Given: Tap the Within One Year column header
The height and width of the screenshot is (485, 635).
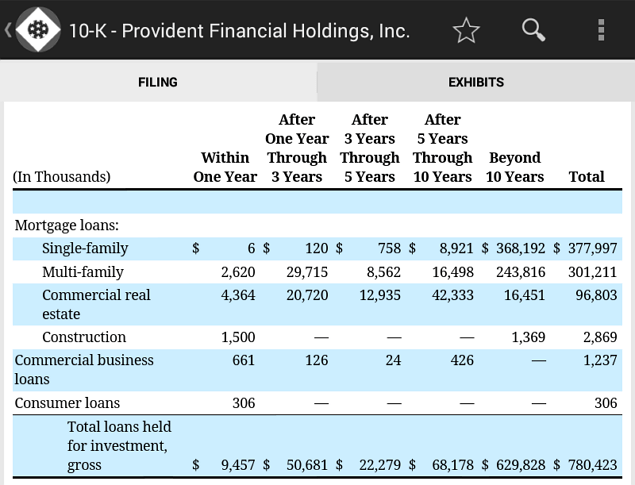Looking at the screenshot, I should tap(225, 167).
